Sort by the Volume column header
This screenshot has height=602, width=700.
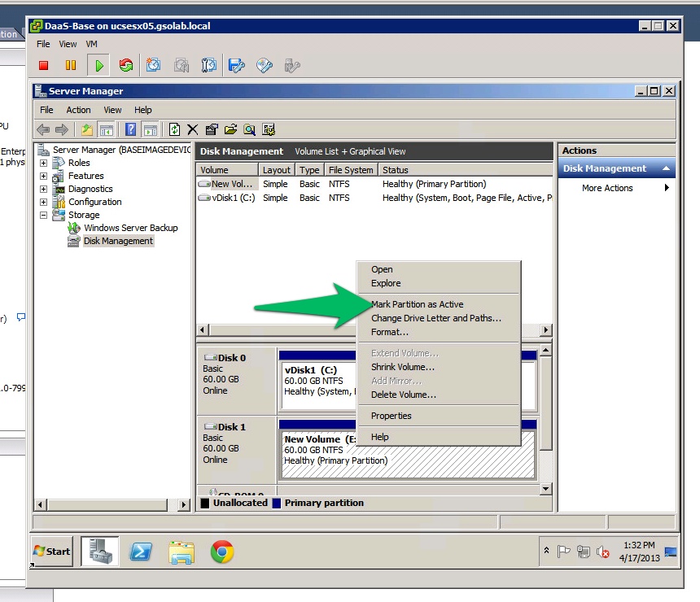[227, 170]
